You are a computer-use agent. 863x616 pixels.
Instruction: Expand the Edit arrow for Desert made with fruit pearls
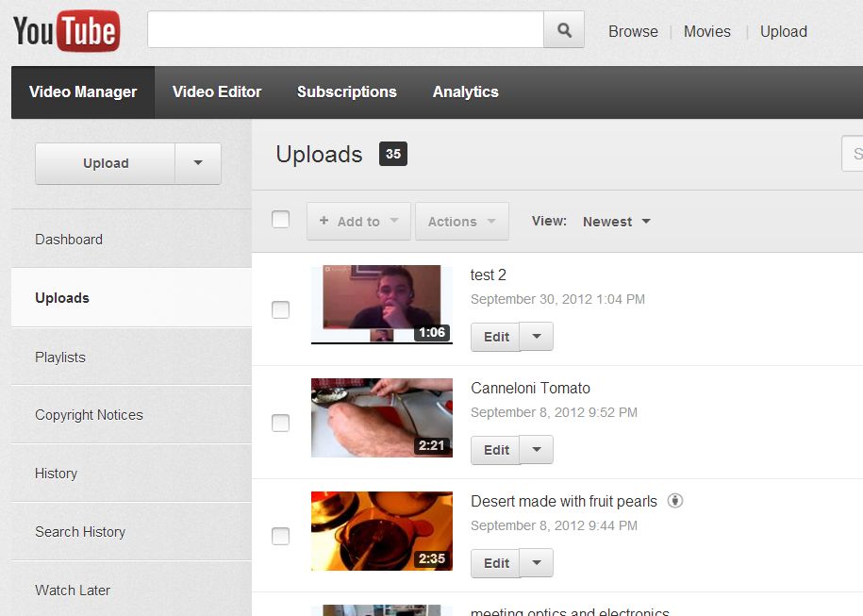pyautogui.click(x=537, y=563)
